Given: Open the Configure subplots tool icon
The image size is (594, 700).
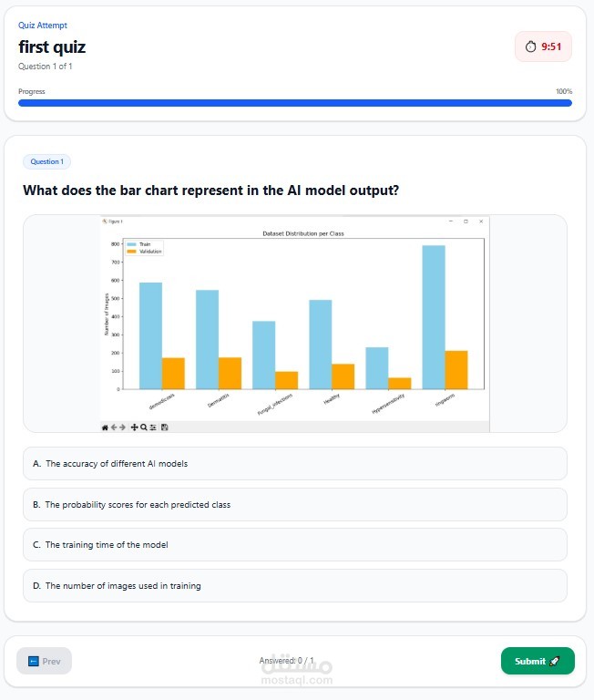Looking at the screenshot, I should [153, 427].
